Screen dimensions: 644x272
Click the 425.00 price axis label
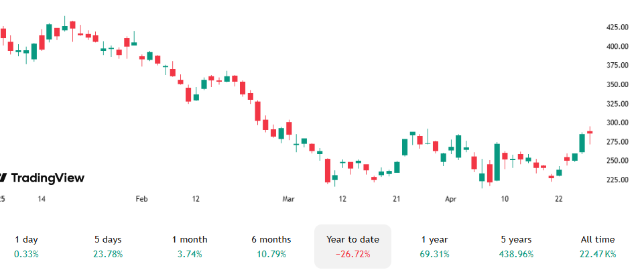[617, 27]
